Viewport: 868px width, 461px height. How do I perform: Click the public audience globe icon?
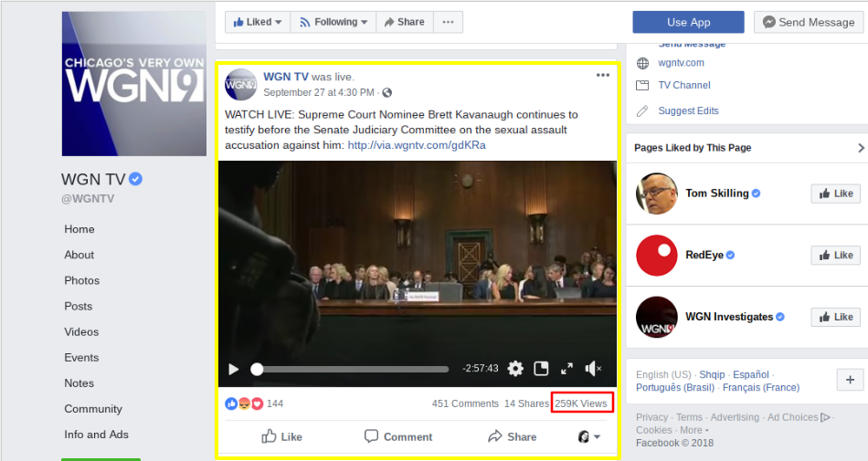point(387,92)
